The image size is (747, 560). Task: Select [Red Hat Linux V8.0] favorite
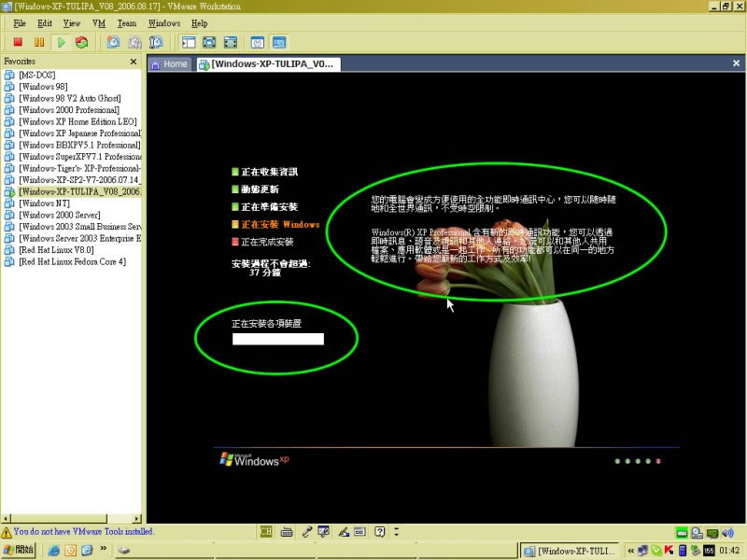(56, 250)
